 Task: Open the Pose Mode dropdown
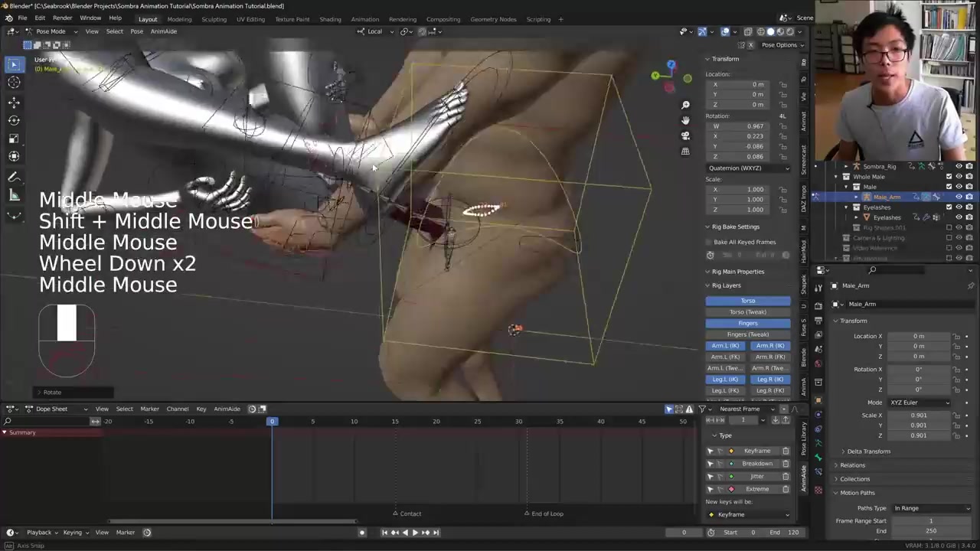51,31
